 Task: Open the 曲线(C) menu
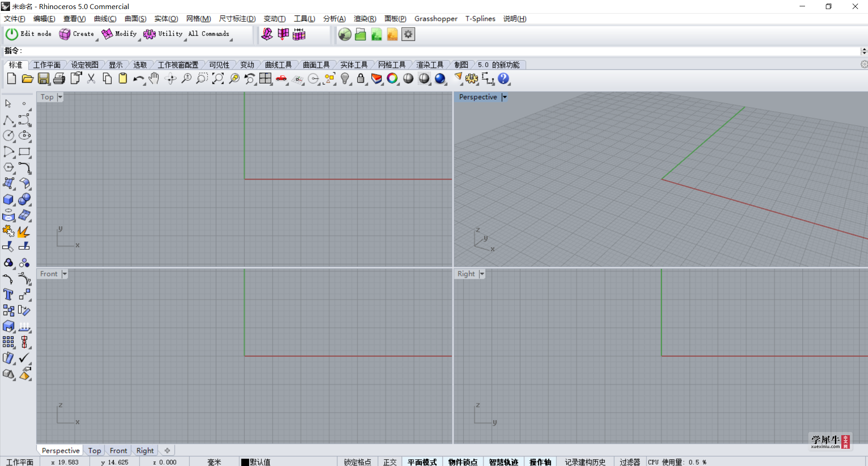click(x=105, y=19)
